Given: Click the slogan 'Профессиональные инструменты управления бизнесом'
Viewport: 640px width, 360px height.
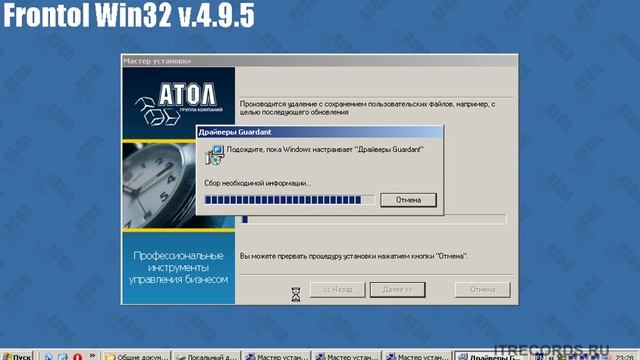Looking at the screenshot, I should coord(178,267).
